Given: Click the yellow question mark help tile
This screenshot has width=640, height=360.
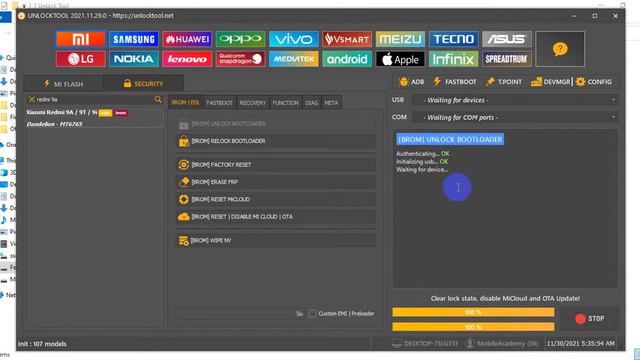Looking at the screenshot, I should point(560,49).
